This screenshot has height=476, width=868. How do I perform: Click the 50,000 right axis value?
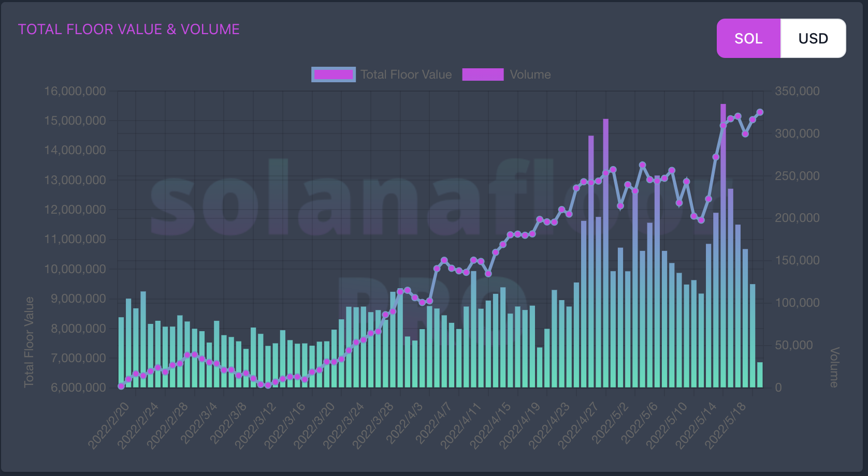tap(794, 345)
